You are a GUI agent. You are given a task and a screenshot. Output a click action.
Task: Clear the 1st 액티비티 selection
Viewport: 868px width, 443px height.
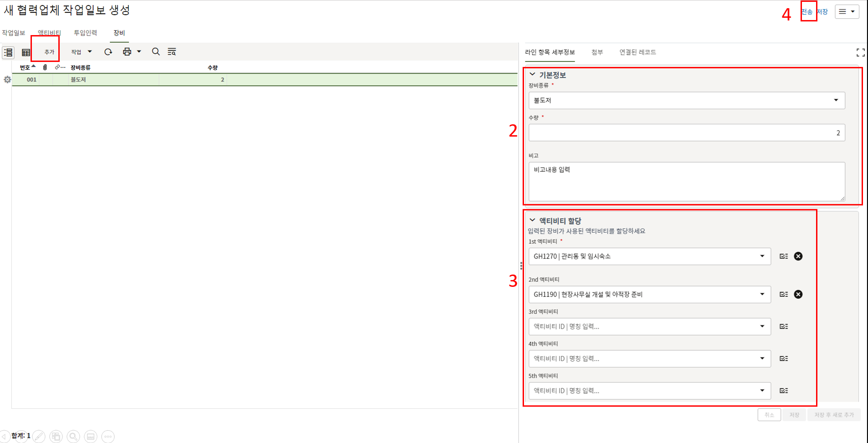click(x=798, y=256)
